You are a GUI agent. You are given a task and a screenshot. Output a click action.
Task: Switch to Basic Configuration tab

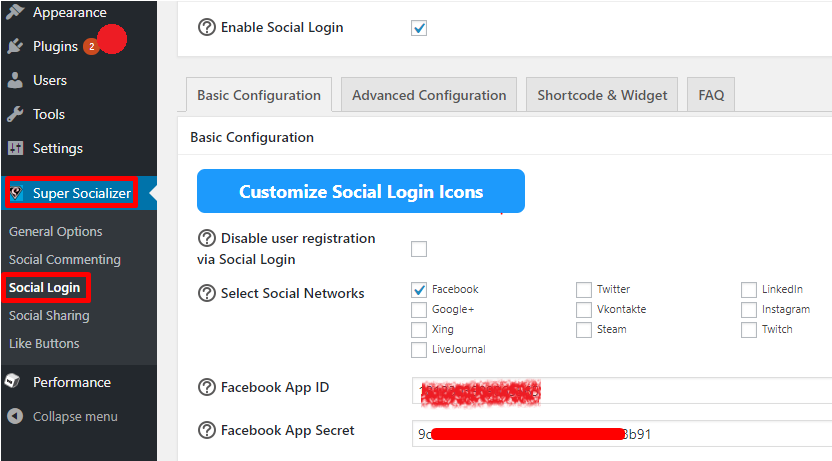[x=259, y=95]
